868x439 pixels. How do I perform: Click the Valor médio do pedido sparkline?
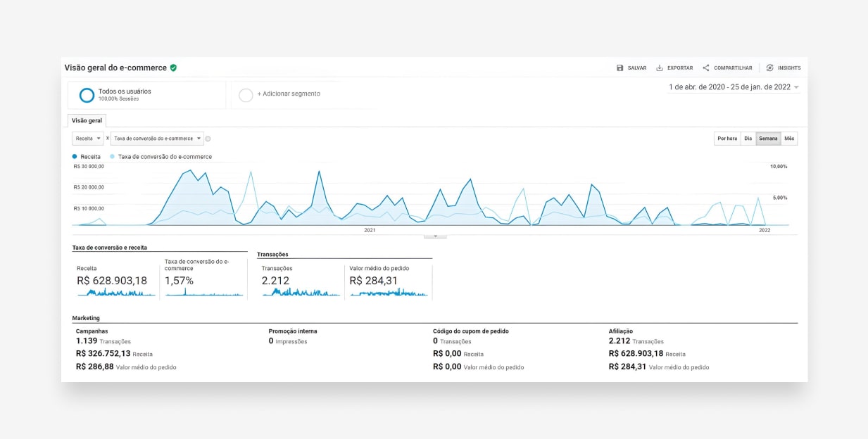(x=389, y=293)
